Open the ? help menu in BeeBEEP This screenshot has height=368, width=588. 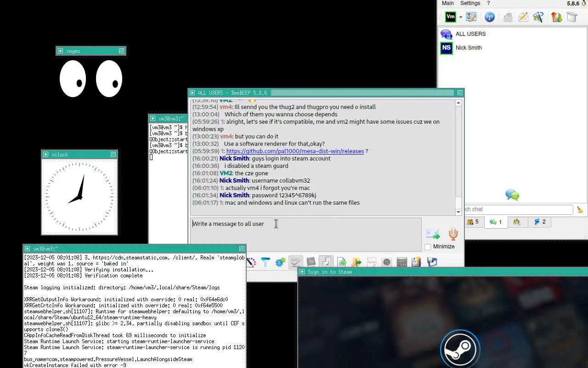[488, 3]
